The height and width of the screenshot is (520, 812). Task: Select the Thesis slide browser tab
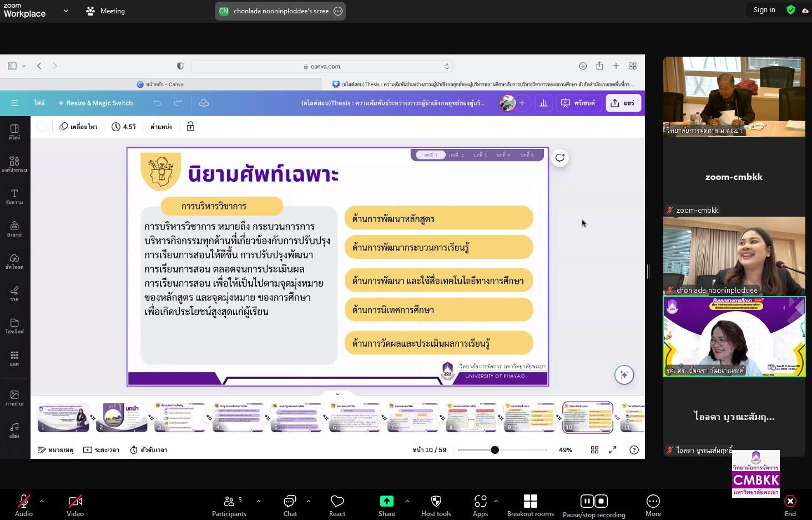pyautogui.click(x=483, y=84)
